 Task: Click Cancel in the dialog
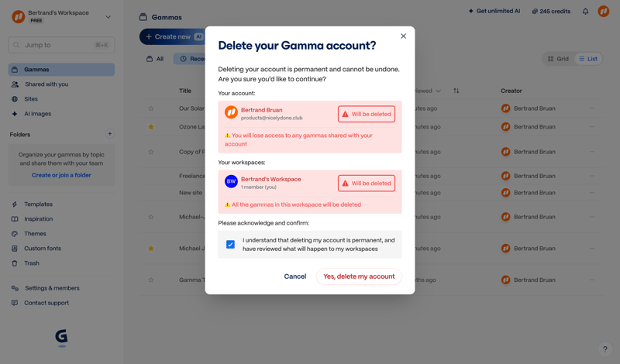pos(295,276)
